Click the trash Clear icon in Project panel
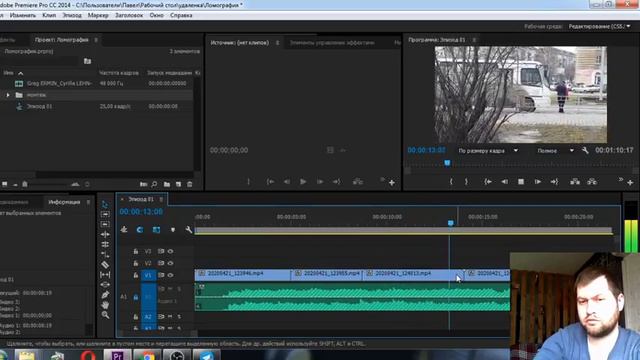Image resolution: width=640 pixels, height=360 pixels. 190,184
